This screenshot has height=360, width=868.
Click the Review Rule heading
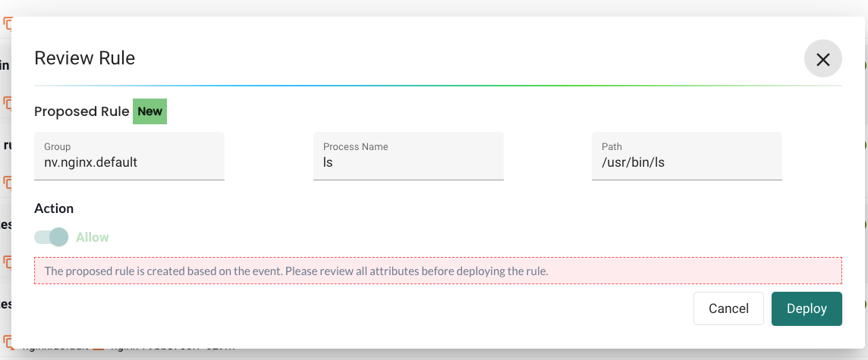(x=85, y=58)
